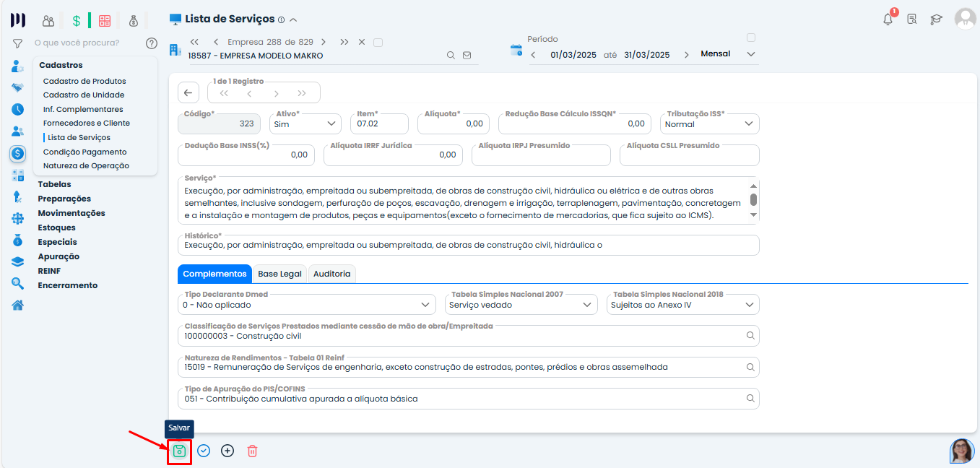980x468 pixels.
Task: Switch to the Auditoria tab
Action: tap(331, 274)
